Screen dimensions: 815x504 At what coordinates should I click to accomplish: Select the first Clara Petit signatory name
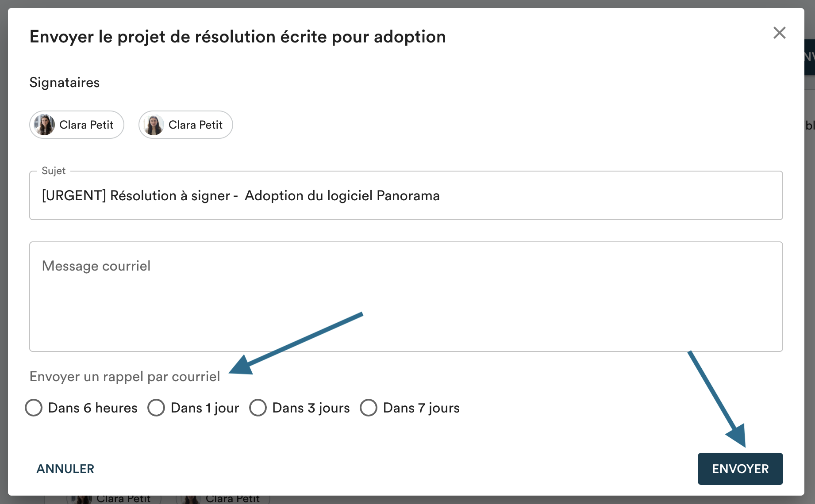pyautogui.click(x=86, y=125)
